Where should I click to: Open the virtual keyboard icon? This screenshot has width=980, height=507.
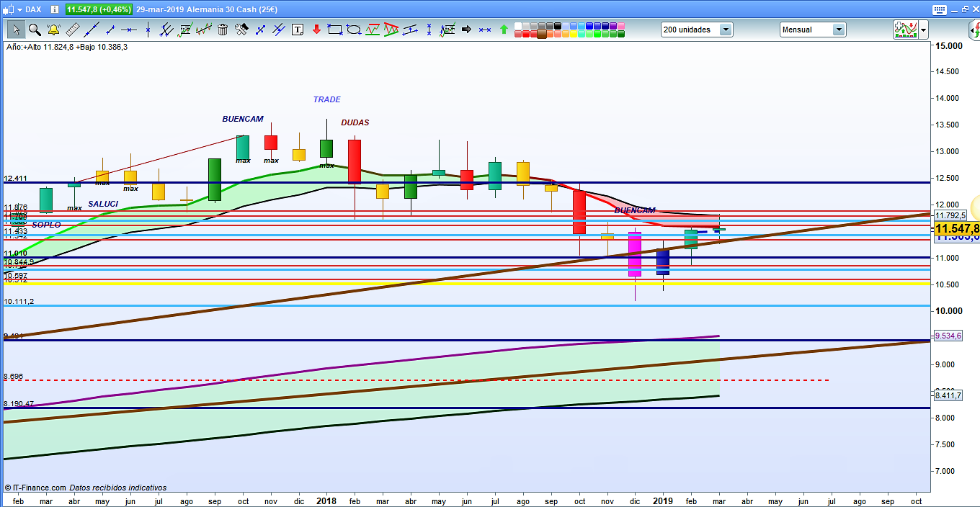(938, 9)
